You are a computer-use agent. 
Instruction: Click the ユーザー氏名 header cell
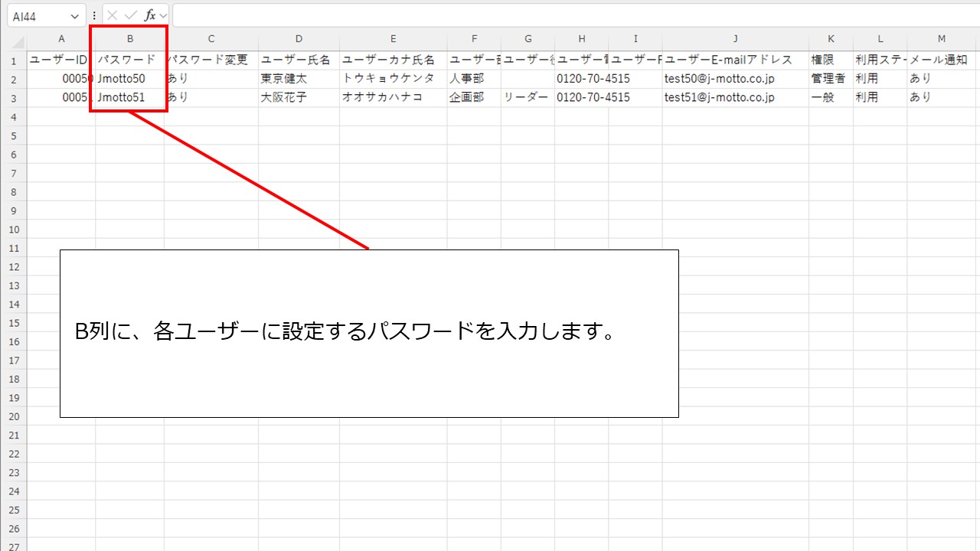point(299,60)
